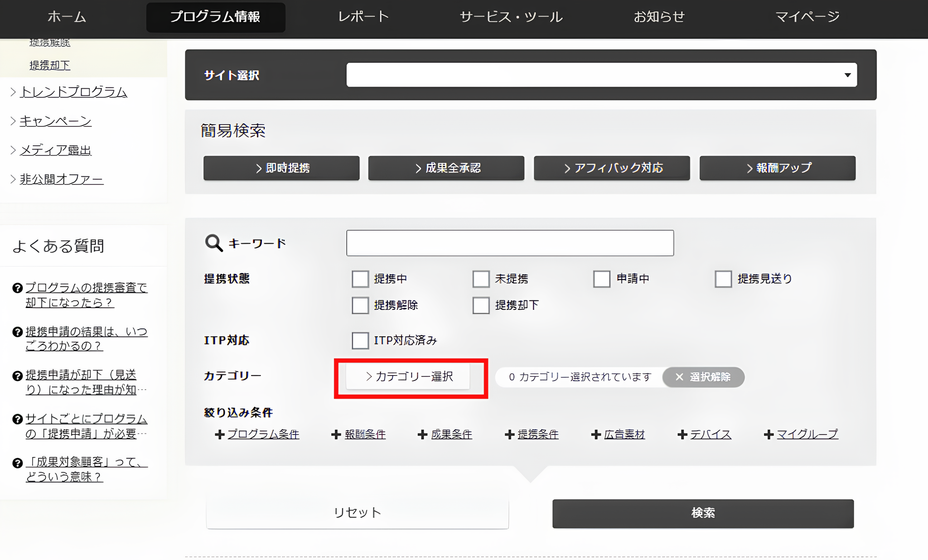Viewport: 928px width, 560px height.
Task: Expand the 提携条件 filter section
Action: click(508, 434)
